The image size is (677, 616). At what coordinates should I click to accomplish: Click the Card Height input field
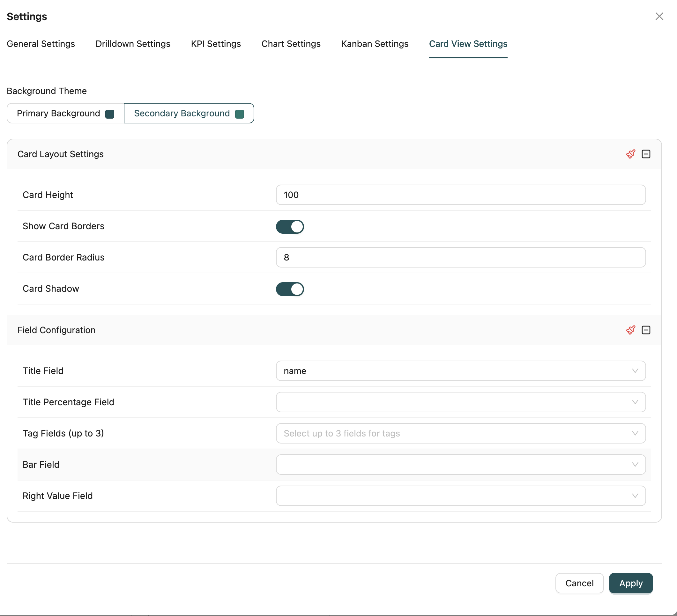tap(460, 195)
